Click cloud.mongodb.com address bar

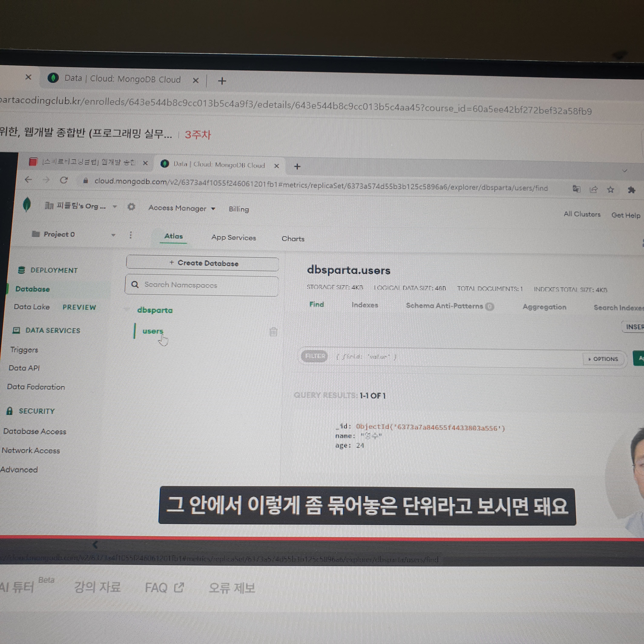pyautogui.click(x=321, y=185)
